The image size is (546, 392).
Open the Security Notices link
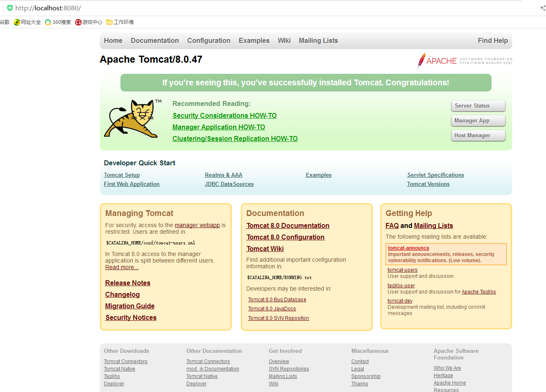tap(131, 317)
